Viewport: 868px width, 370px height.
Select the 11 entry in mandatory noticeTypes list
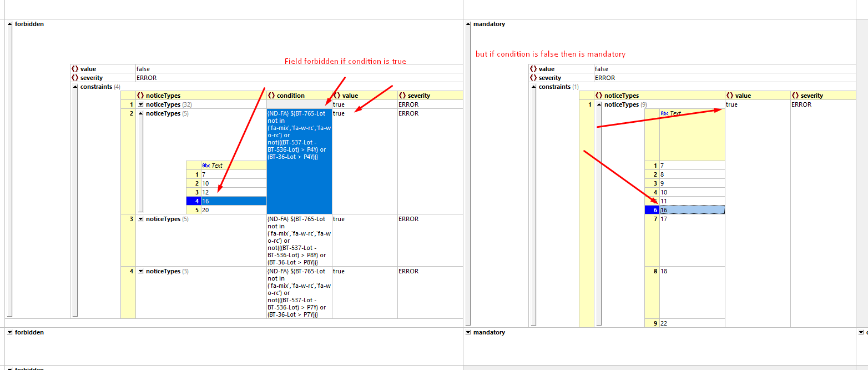(692, 201)
